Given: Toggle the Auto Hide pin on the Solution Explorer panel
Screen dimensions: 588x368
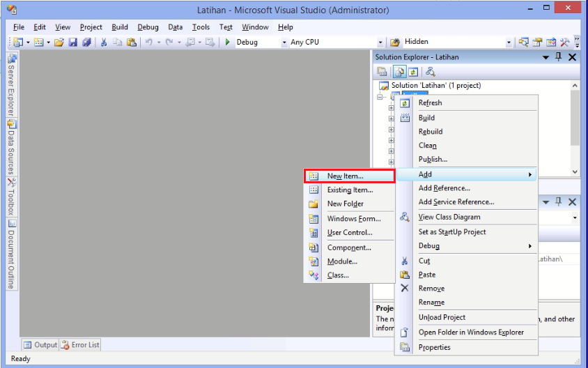Looking at the screenshot, I should click(x=558, y=57).
